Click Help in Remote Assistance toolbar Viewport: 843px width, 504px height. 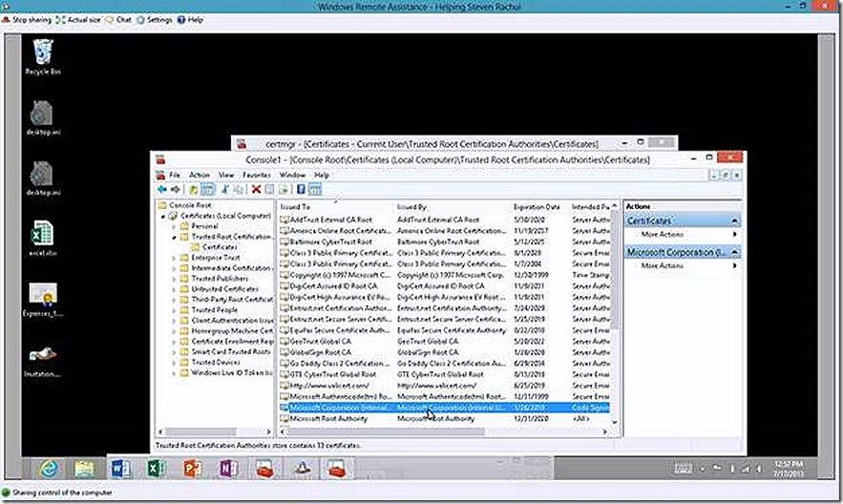(190, 19)
